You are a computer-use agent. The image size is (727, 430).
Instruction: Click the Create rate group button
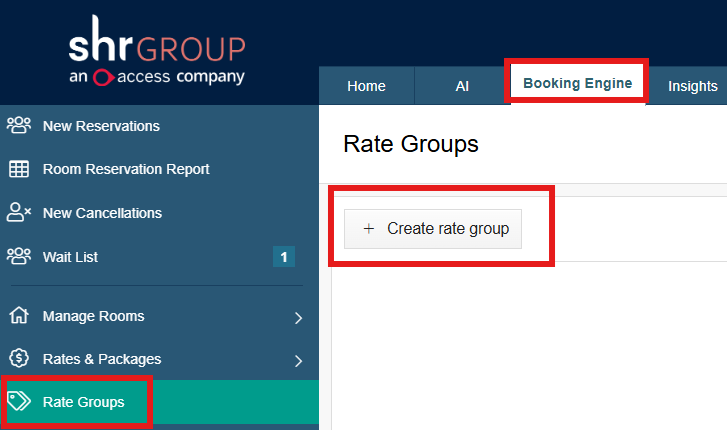[433, 229]
